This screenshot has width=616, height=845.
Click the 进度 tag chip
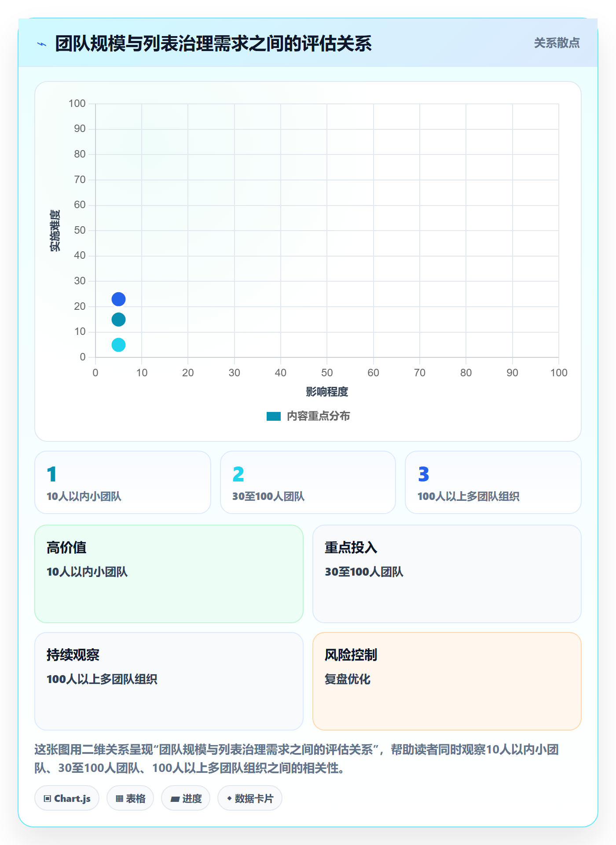point(186,798)
